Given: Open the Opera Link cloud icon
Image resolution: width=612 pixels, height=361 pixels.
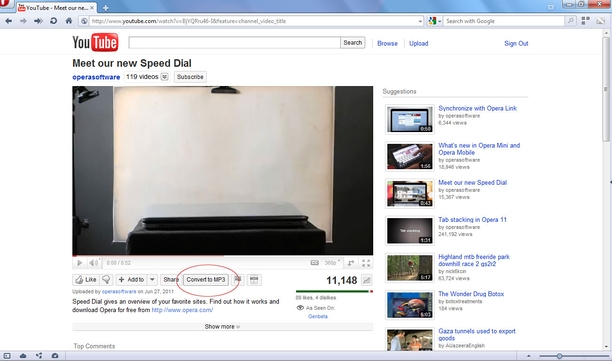Looking at the screenshot, I should pyautogui.click(x=23, y=356).
